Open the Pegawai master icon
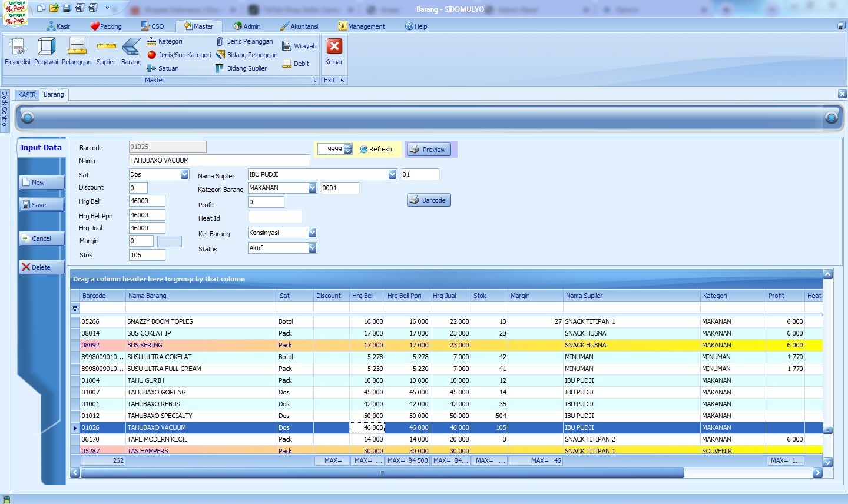This screenshot has height=504, width=848. click(x=46, y=47)
